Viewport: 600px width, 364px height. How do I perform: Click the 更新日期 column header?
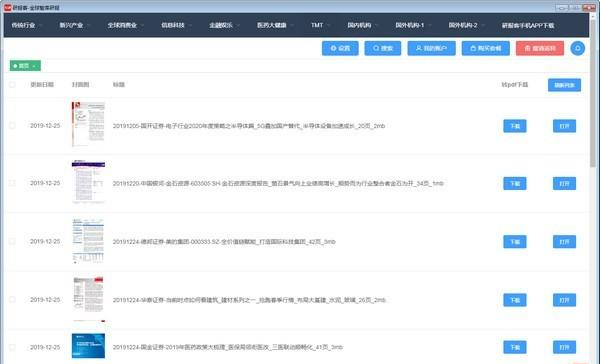42,85
